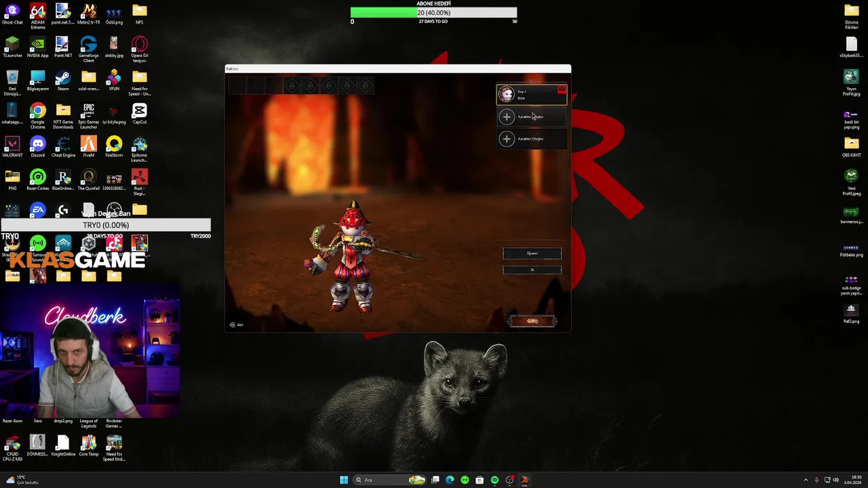Launch Steam from the desktop
The width and height of the screenshot is (868, 488).
[x=63, y=81]
